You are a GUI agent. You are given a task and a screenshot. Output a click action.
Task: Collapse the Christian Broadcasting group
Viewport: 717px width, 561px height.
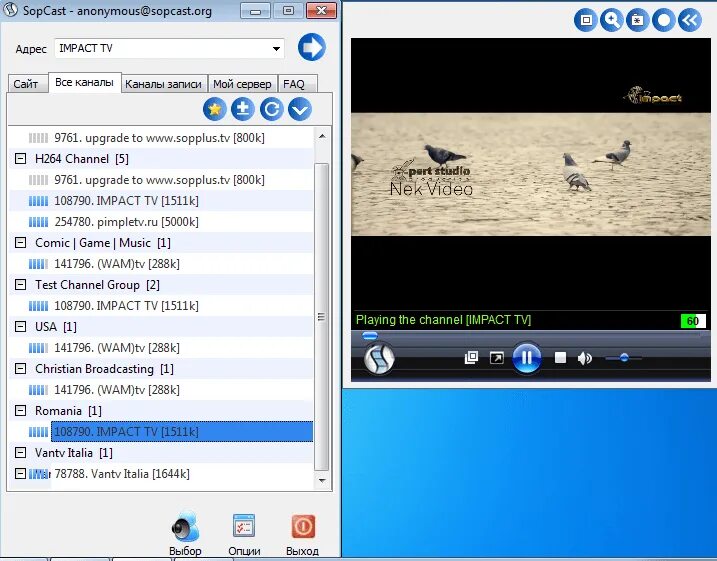(20, 369)
